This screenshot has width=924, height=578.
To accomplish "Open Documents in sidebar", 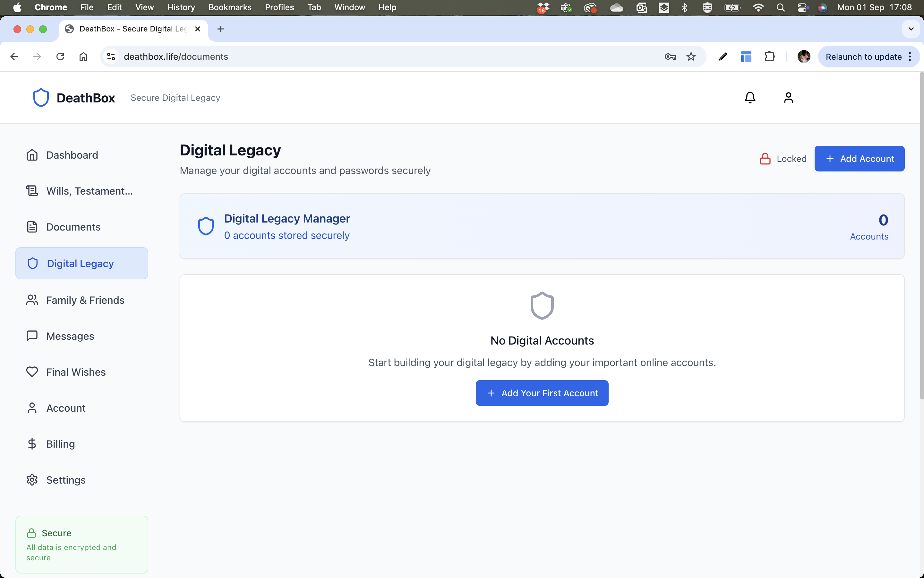I will tap(82, 227).
